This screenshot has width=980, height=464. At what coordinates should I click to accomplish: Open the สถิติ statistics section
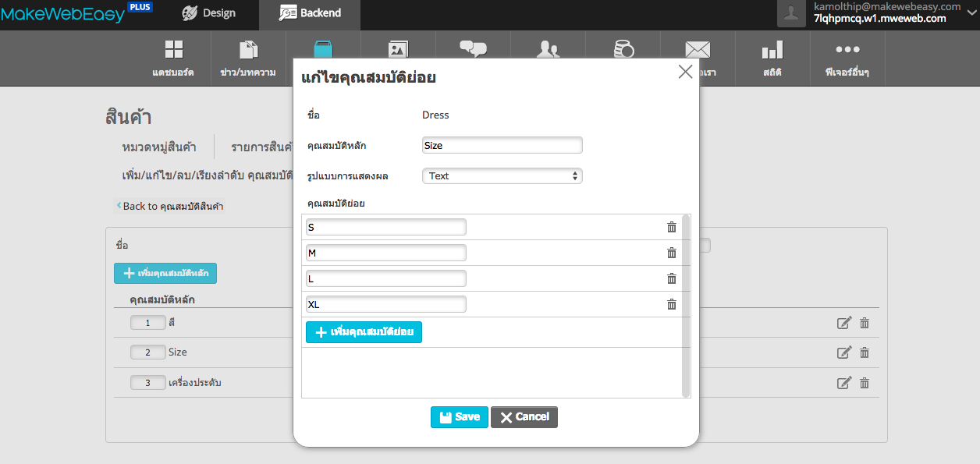[x=772, y=58]
